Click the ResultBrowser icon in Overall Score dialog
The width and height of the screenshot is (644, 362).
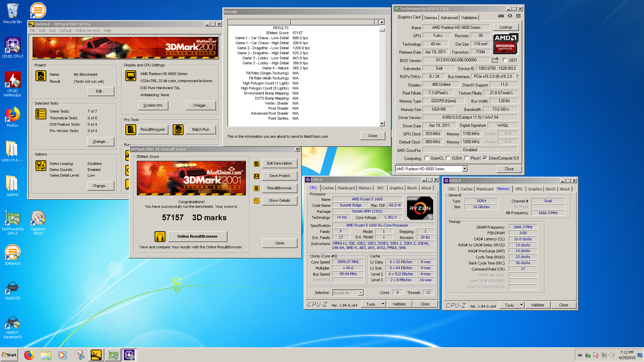pos(257,188)
